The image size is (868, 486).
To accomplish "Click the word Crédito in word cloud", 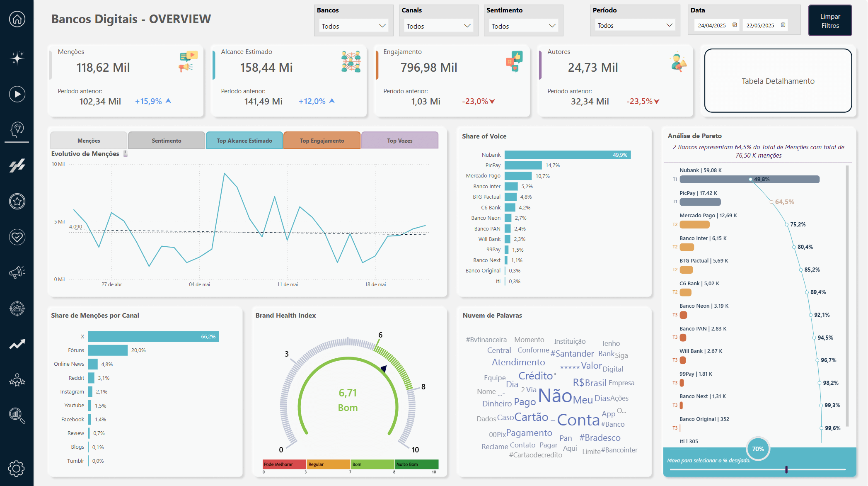I will coord(536,376).
